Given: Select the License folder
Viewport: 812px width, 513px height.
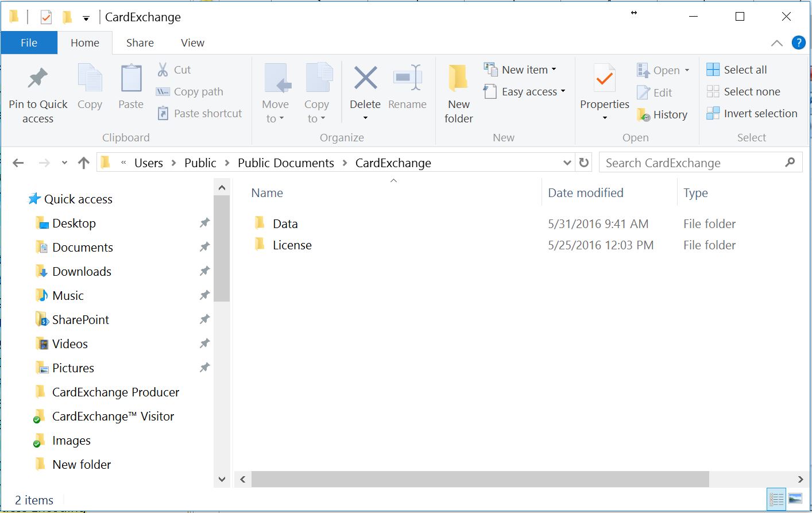Looking at the screenshot, I should (x=292, y=245).
